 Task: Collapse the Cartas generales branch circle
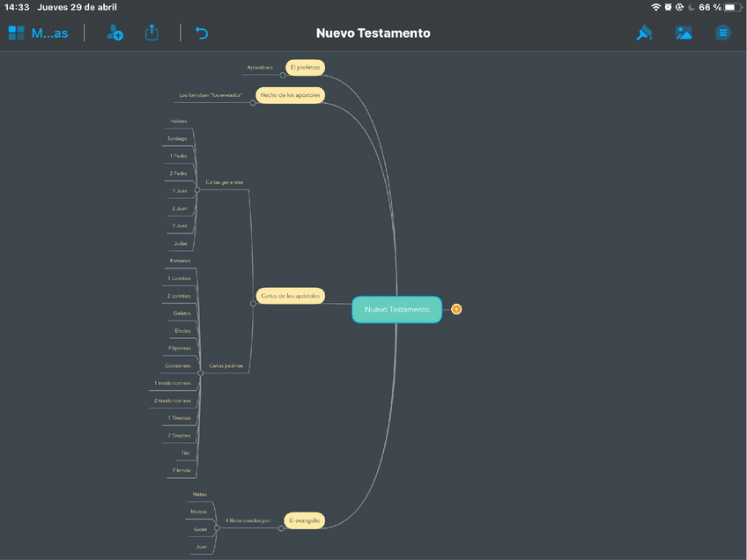click(x=197, y=189)
